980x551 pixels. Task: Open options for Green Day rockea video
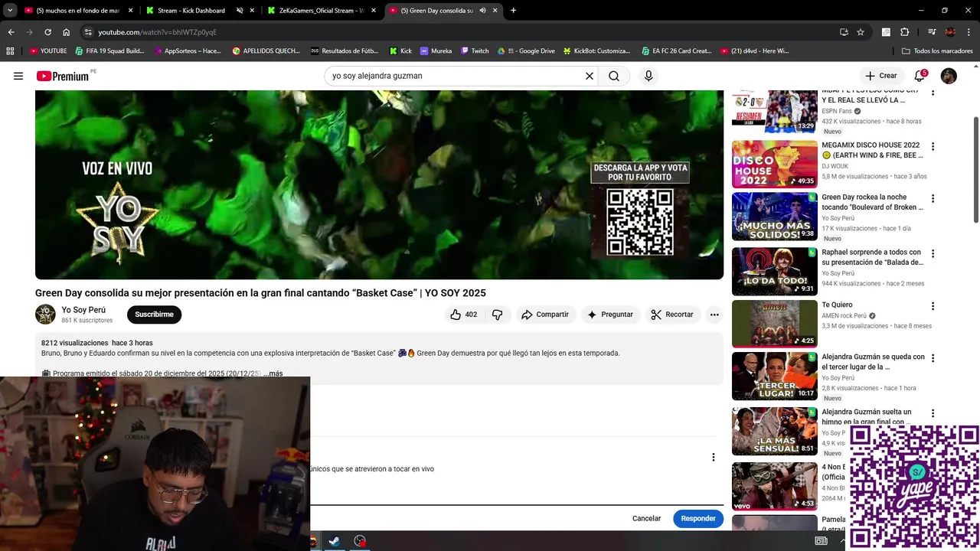[x=933, y=198]
